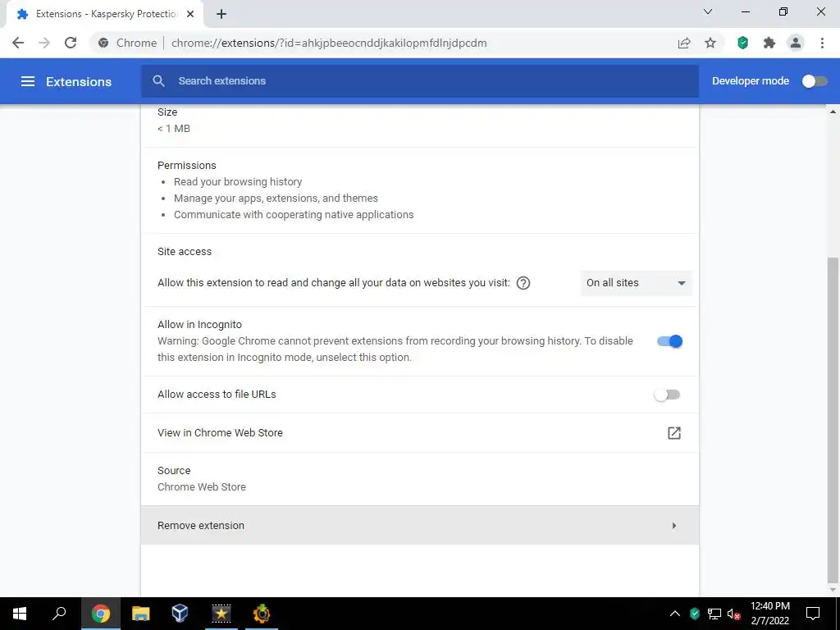The height and width of the screenshot is (630, 840).
Task: Click the Extensions header title
Action: [x=79, y=81]
